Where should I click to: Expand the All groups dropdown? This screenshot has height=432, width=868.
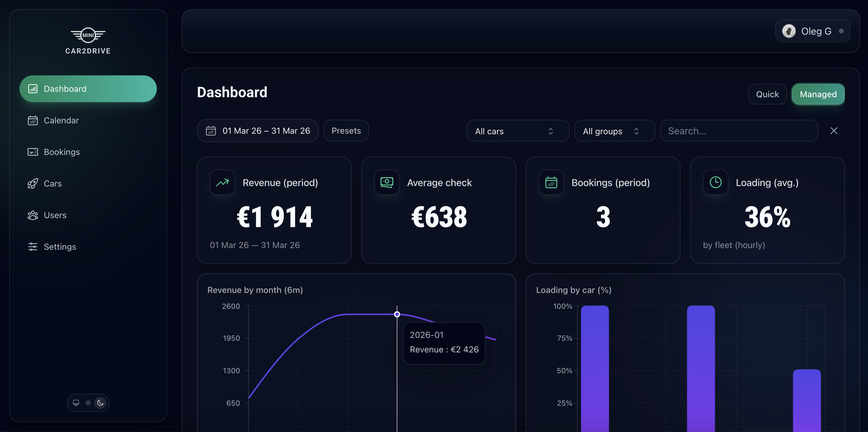click(614, 131)
